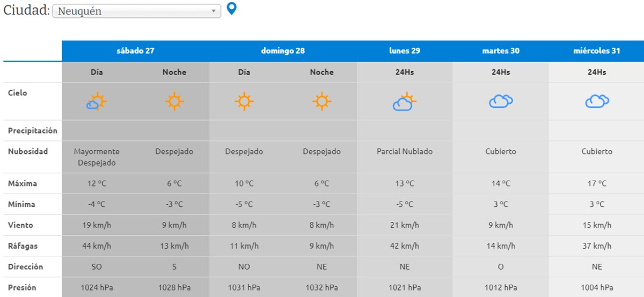Click Sunday night sun icon
Screen dimensions: 644x297
[x=321, y=101]
